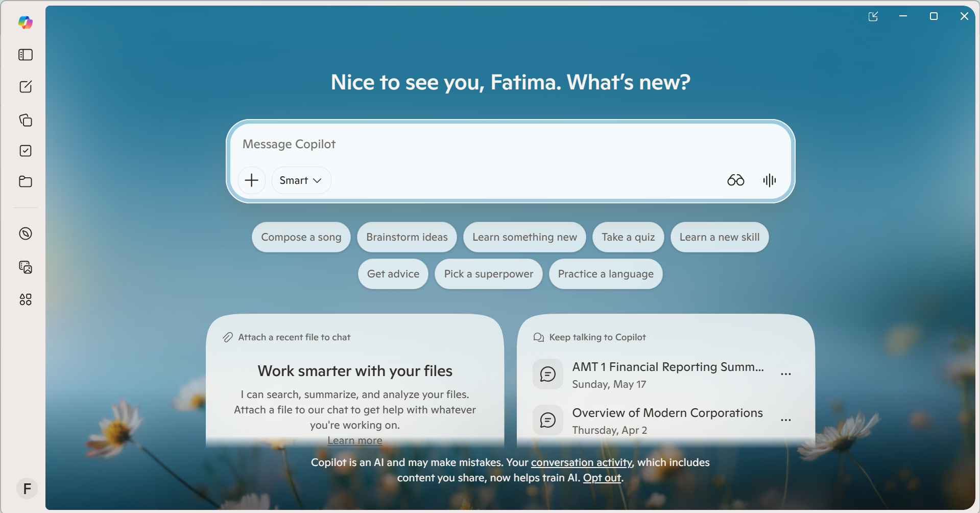
Task: Select Compose a song suggestion
Action: pyautogui.click(x=301, y=237)
